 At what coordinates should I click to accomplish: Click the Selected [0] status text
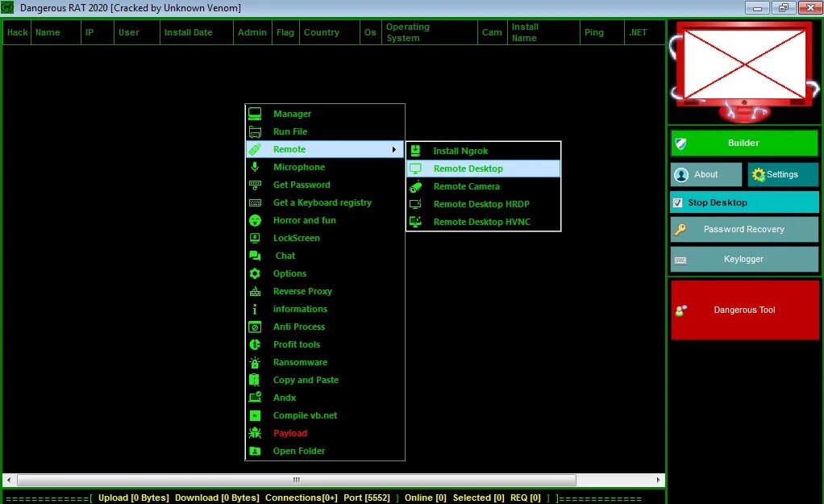[479, 498]
